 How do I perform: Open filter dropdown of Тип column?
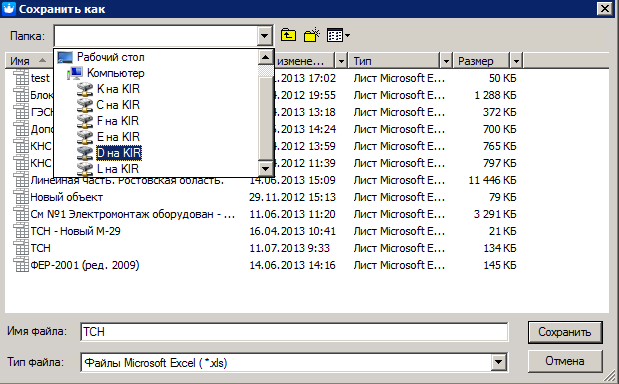(446, 61)
